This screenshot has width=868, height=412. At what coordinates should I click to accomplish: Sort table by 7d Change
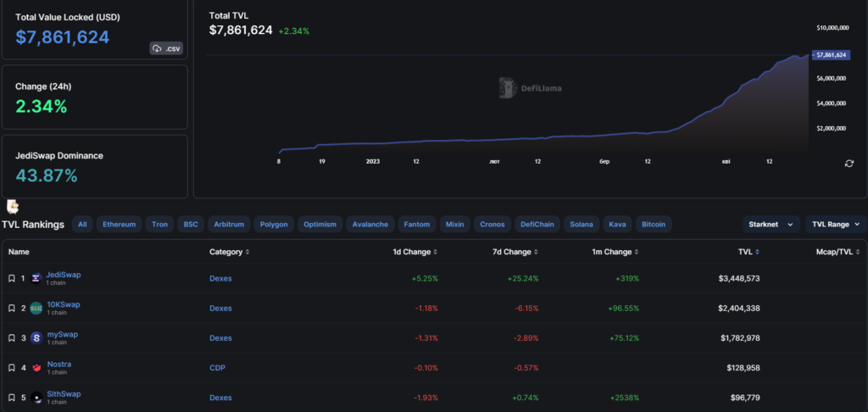pos(515,252)
